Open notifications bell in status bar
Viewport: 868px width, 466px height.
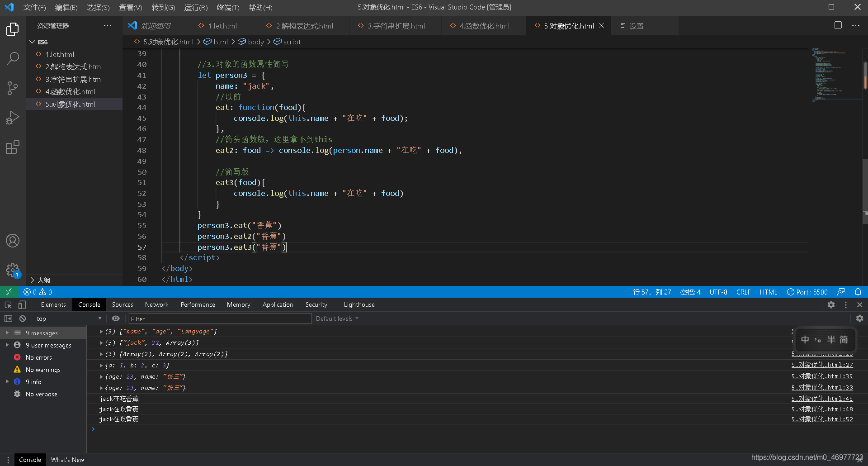(858, 292)
